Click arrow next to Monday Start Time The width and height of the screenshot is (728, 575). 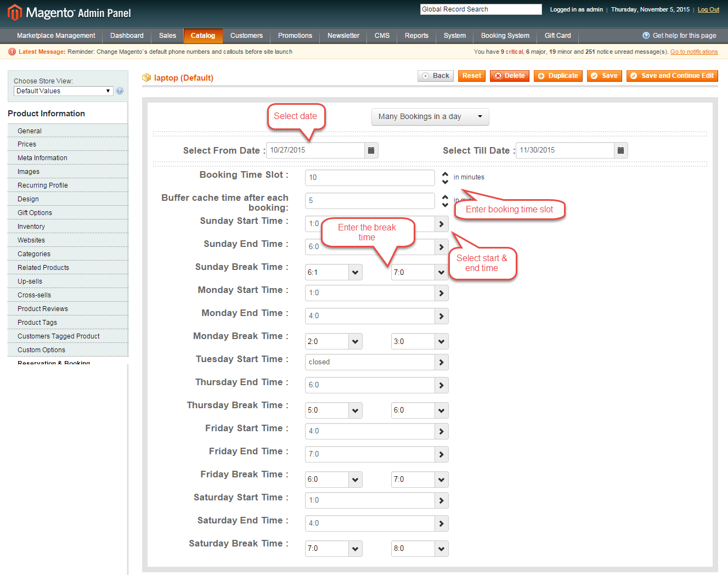pyautogui.click(x=441, y=293)
